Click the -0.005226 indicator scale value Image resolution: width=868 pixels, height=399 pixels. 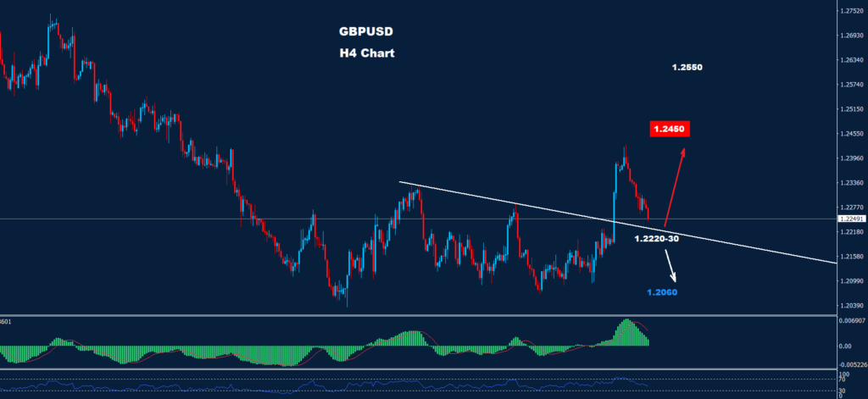click(x=853, y=364)
